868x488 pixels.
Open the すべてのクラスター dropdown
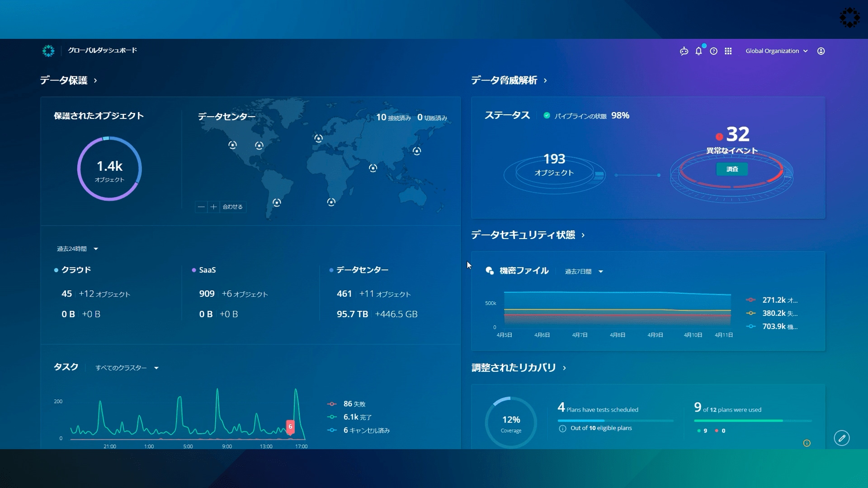127,368
